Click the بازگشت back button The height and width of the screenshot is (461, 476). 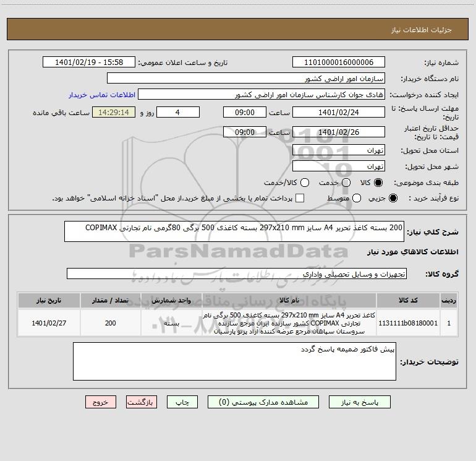coord(142,402)
